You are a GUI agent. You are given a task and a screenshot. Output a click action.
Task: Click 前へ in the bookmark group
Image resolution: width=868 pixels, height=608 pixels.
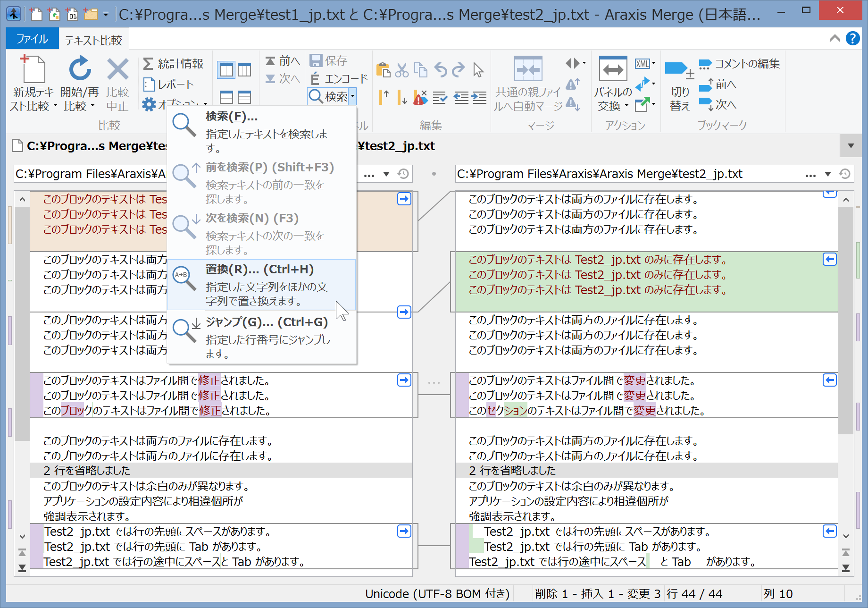(x=719, y=85)
